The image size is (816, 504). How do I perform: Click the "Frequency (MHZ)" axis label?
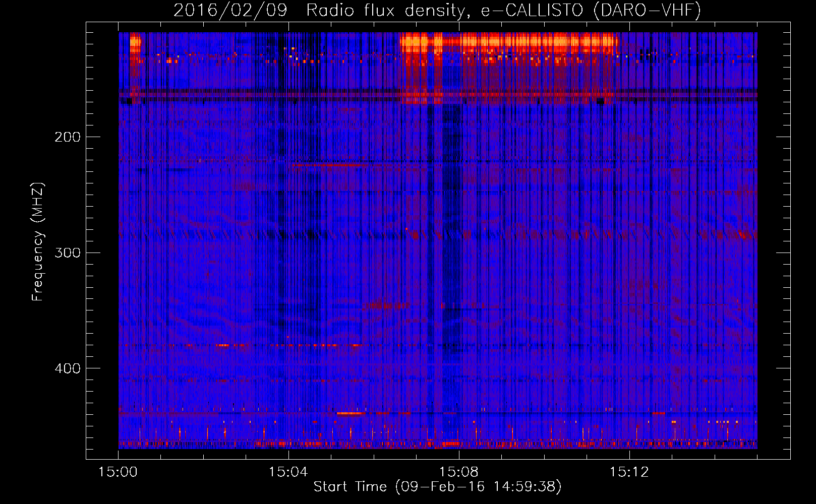pos(38,241)
